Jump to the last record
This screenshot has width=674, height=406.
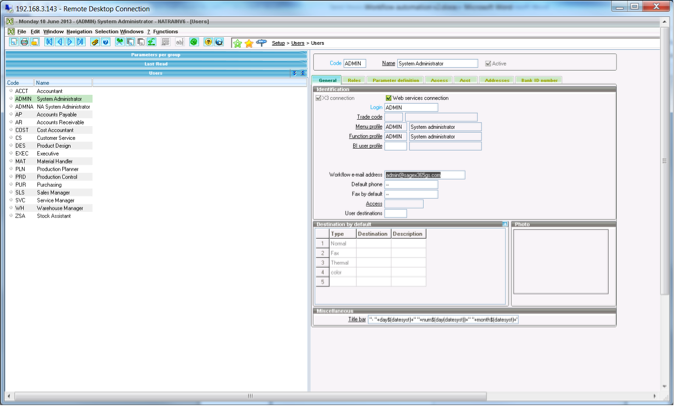point(80,43)
